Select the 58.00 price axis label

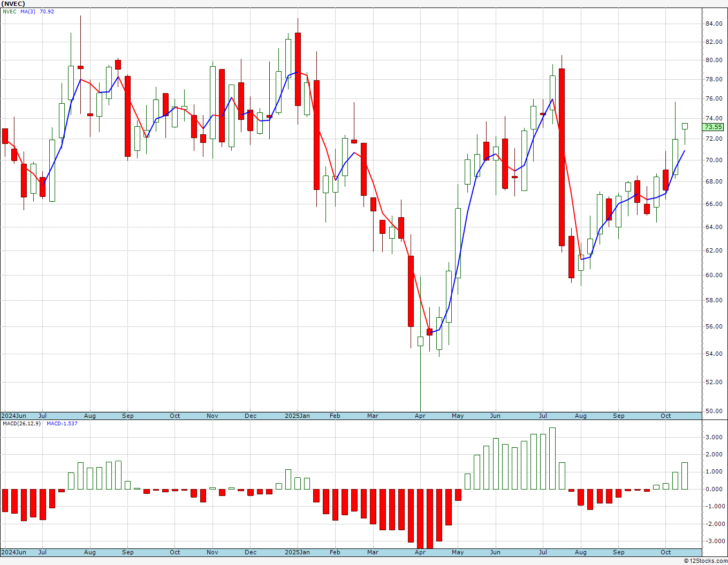pyautogui.click(x=713, y=300)
